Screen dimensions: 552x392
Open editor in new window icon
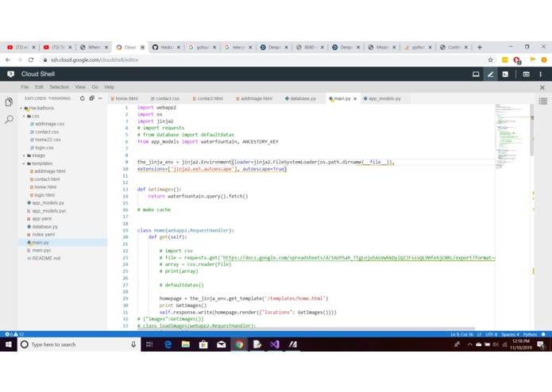(526, 74)
